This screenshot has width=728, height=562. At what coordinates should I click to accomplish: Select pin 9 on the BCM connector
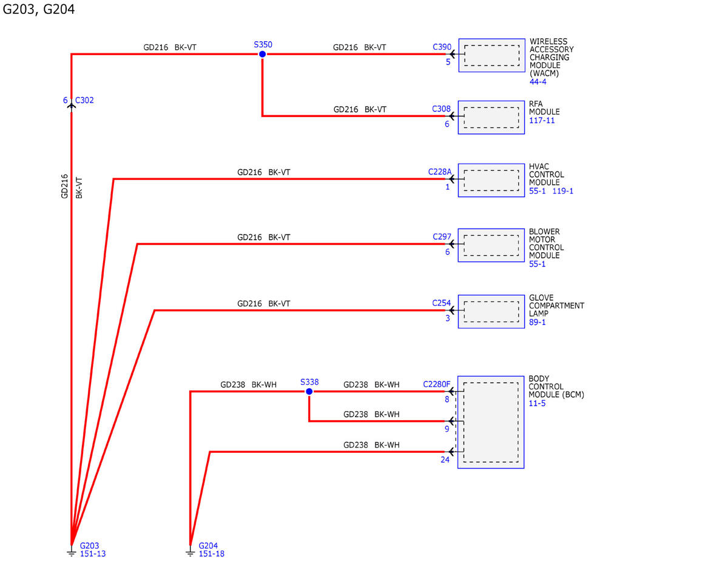447,429
